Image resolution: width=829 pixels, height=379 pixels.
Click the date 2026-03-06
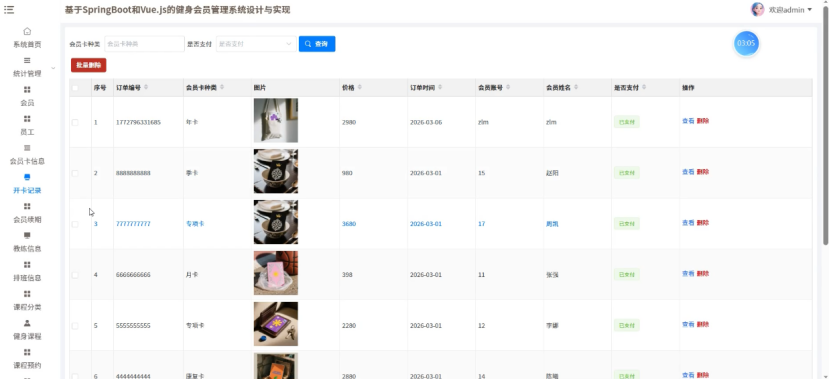coord(426,122)
